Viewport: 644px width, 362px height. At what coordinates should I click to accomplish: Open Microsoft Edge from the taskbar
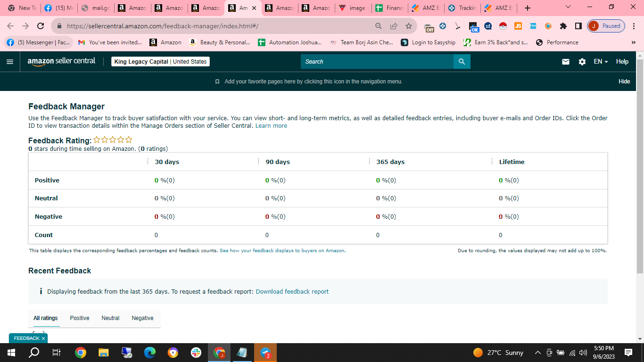click(150, 353)
